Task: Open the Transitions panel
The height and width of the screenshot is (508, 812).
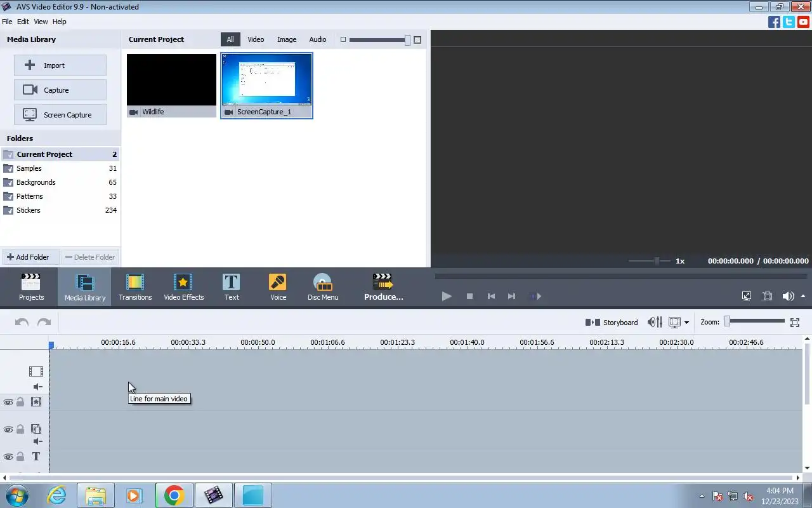Action: (x=135, y=287)
